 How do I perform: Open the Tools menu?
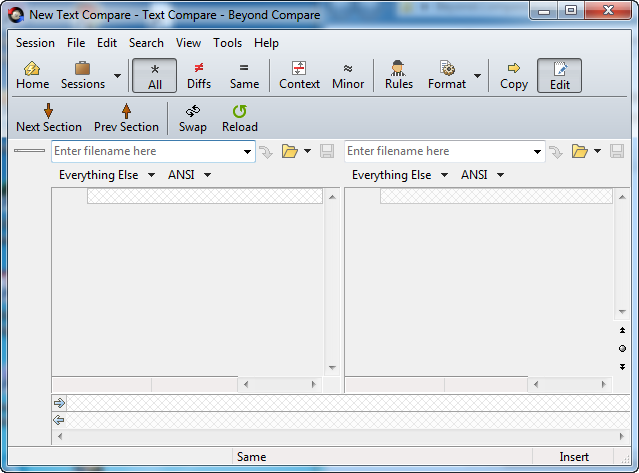pos(227,43)
